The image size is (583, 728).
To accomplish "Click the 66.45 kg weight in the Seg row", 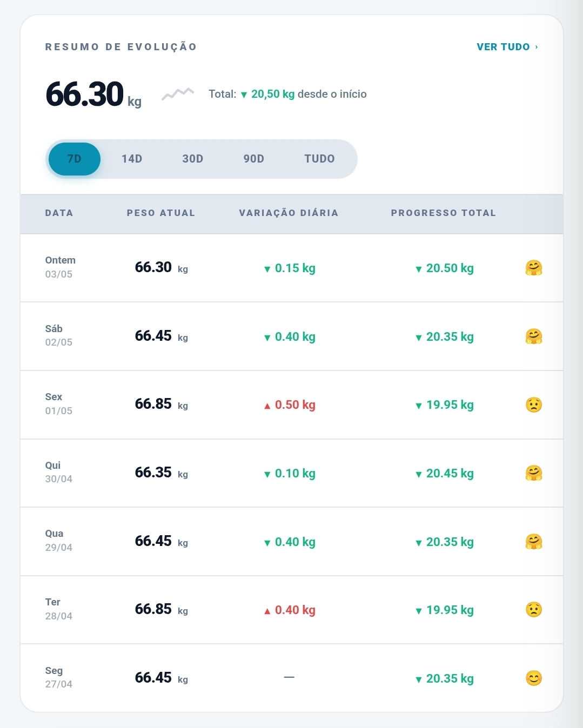I will coord(162,678).
